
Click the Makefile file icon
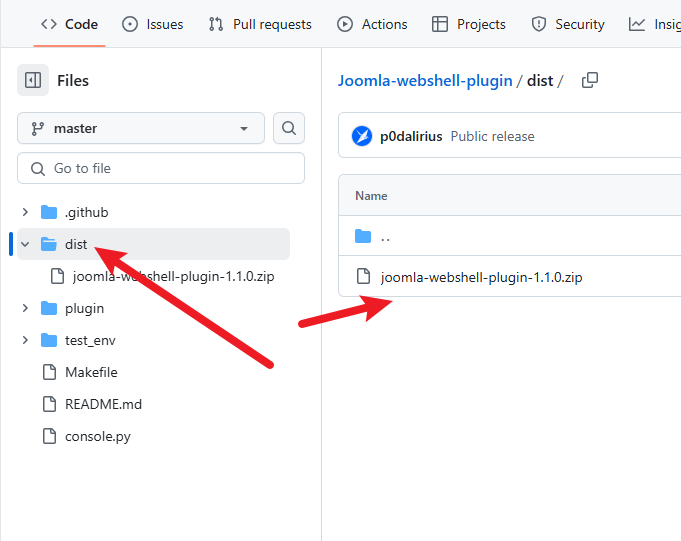pyautogui.click(x=49, y=372)
